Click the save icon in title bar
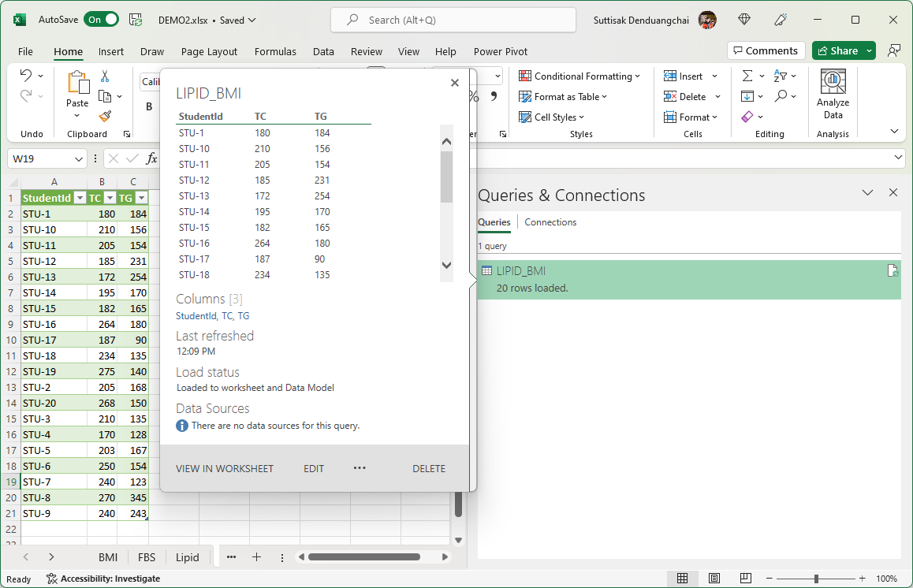Image resolution: width=913 pixels, height=588 pixels. point(136,20)
